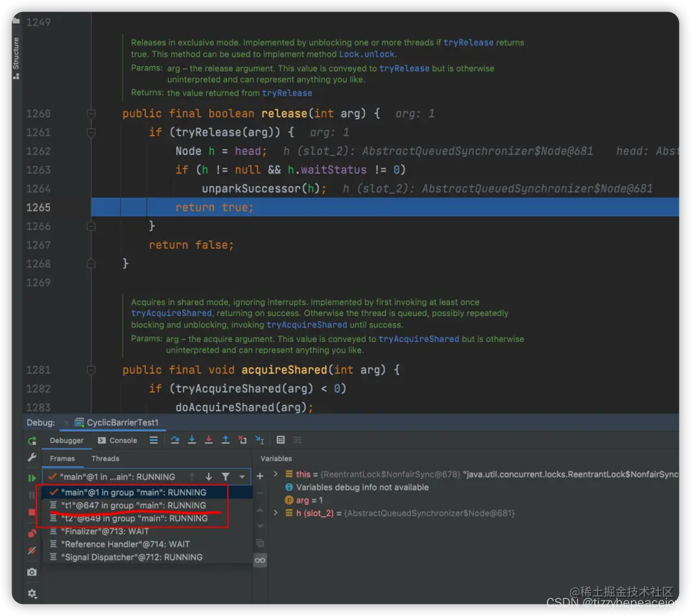Expand the 'this' variable node
This screenshot has height=616, width=691.
(x=276, y=474)
